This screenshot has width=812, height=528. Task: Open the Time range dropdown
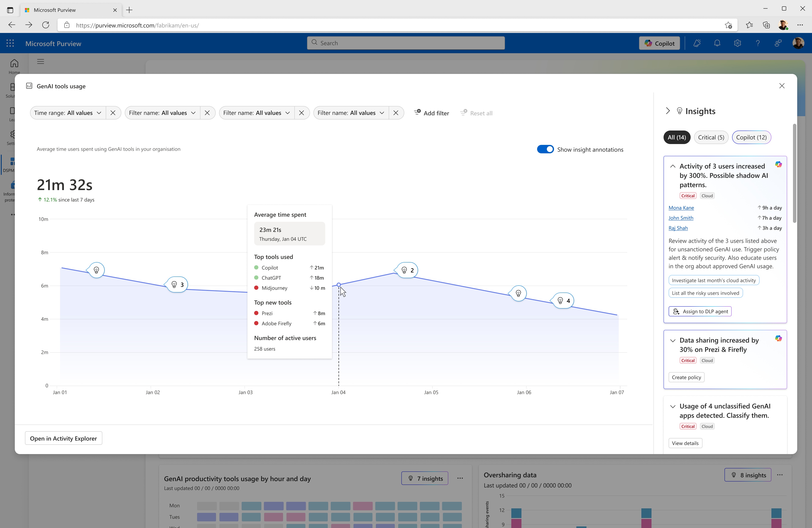tap(68, 113)
